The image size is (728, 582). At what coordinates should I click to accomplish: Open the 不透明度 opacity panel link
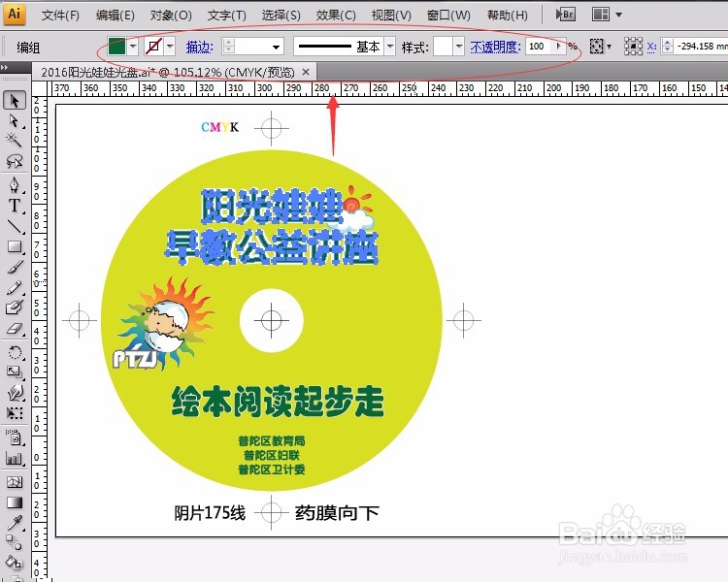point(495,47)
